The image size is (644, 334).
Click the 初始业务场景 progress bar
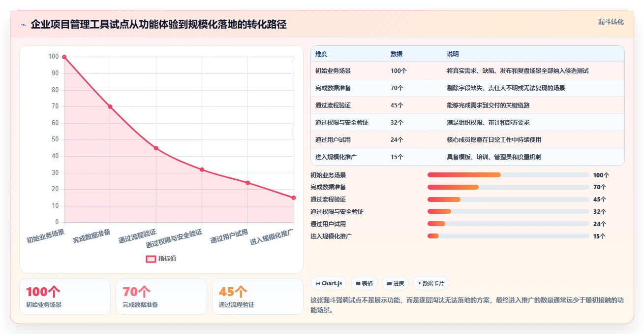(x=508, y=175)
